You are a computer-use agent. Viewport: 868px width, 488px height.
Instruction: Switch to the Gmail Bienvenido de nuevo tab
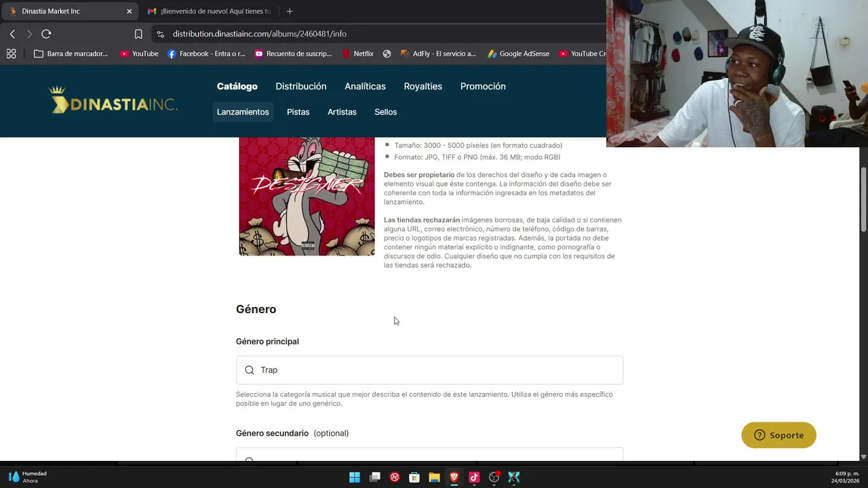click(209, 11)
